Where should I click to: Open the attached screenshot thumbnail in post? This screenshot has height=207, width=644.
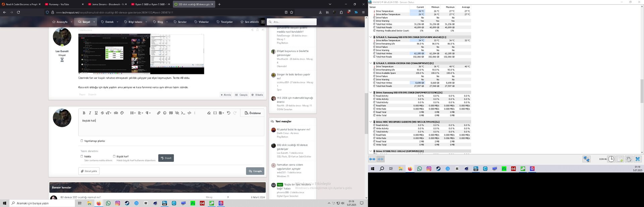tap(141, 54)
